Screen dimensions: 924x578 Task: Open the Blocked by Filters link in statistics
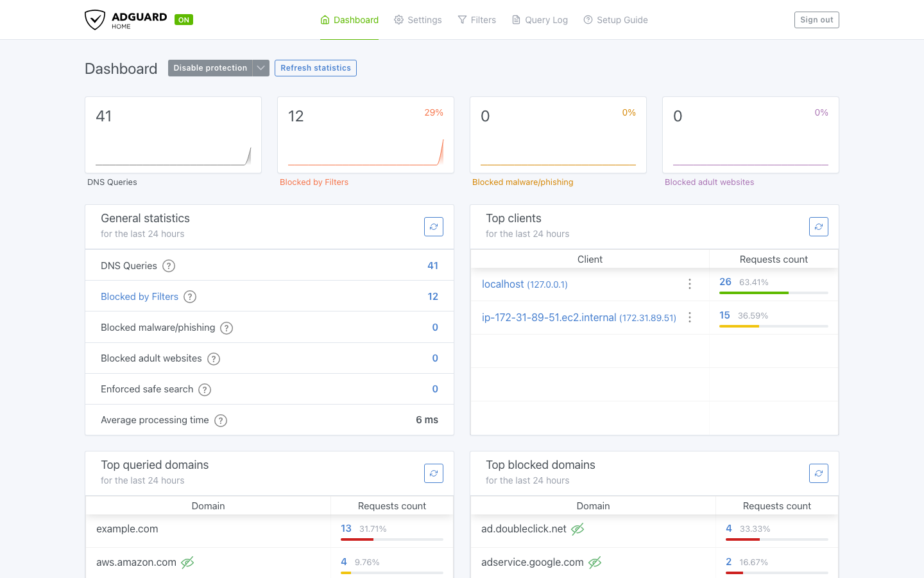click(x=139, y=297)
